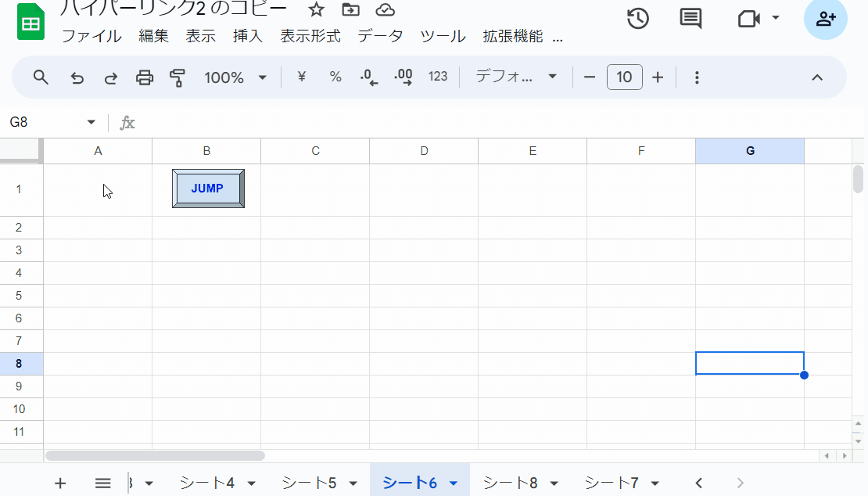Open the meeting options arrow beside camera
Image resolution: width=868 pixels, height=496 pixels.
776,18
